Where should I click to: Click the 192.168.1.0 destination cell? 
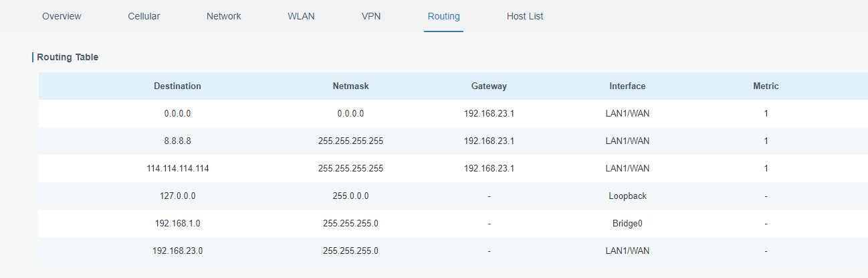coord(177,224)
